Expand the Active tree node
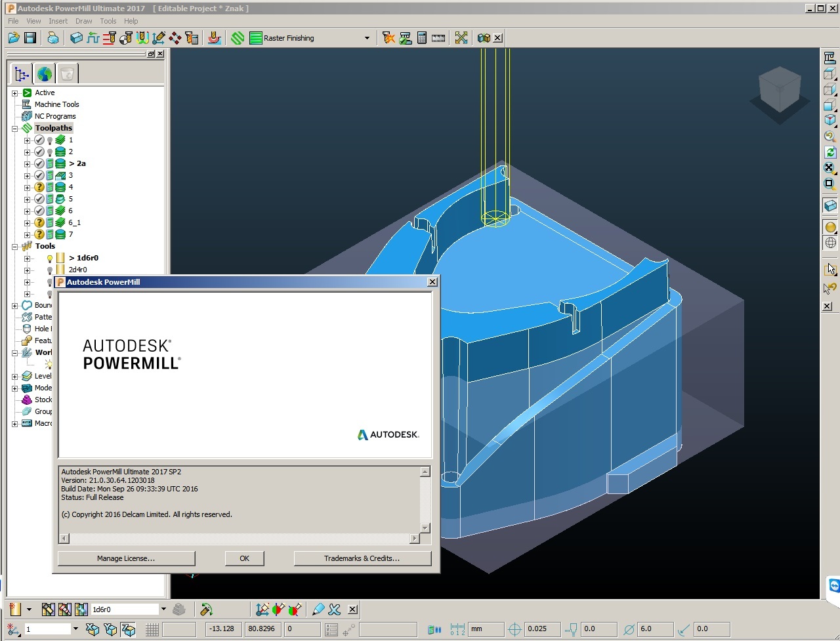 15,93
